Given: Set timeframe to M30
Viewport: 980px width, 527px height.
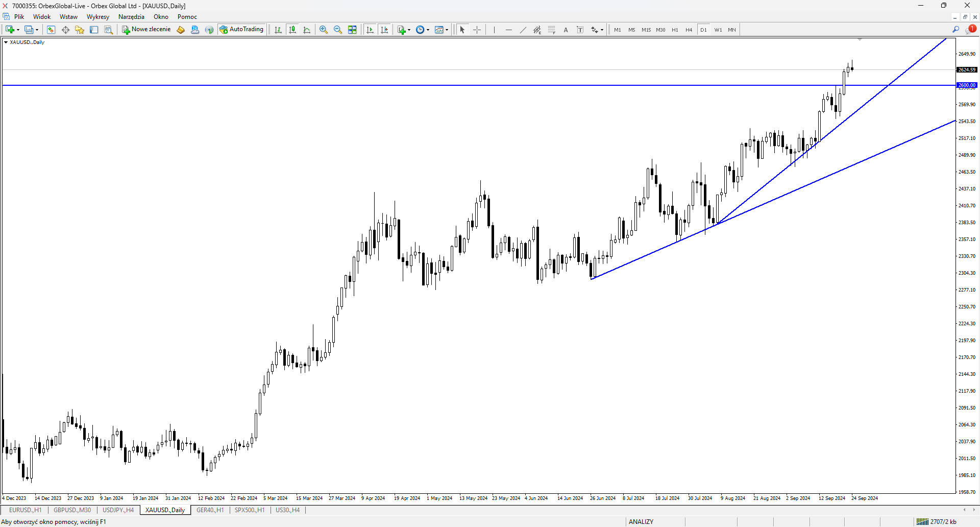Looking at the screenshot, I should coord(660,30).
